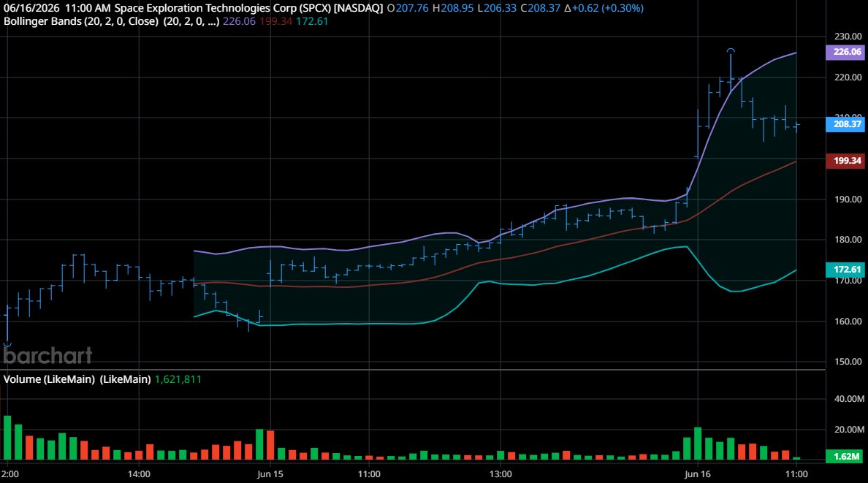The width and height of the screenshot is (868, 483).
Task: Select the Volume (LikeMain) indicator label
Action: click(77, 379)
